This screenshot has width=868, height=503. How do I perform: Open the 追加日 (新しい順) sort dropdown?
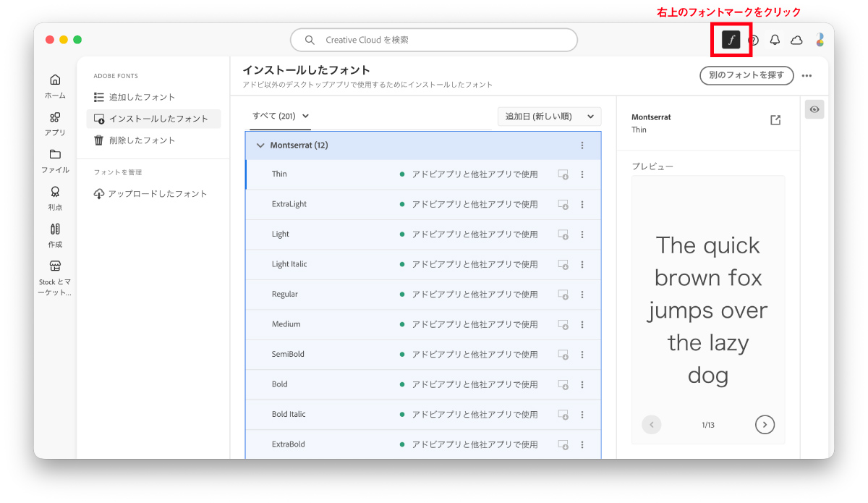pyautogui.click(x=550, y=117)
